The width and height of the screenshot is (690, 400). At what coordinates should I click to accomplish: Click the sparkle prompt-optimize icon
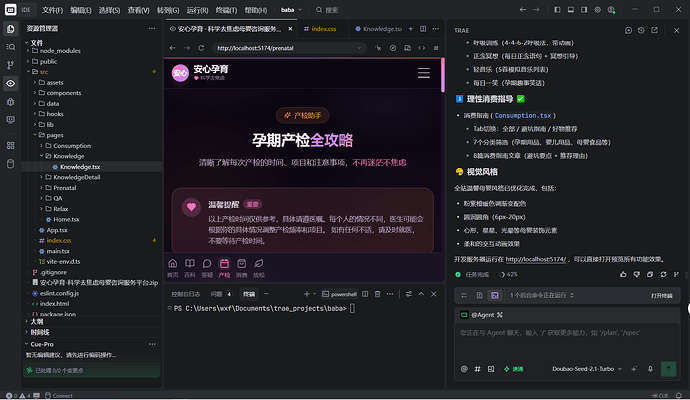pos(634,369)
